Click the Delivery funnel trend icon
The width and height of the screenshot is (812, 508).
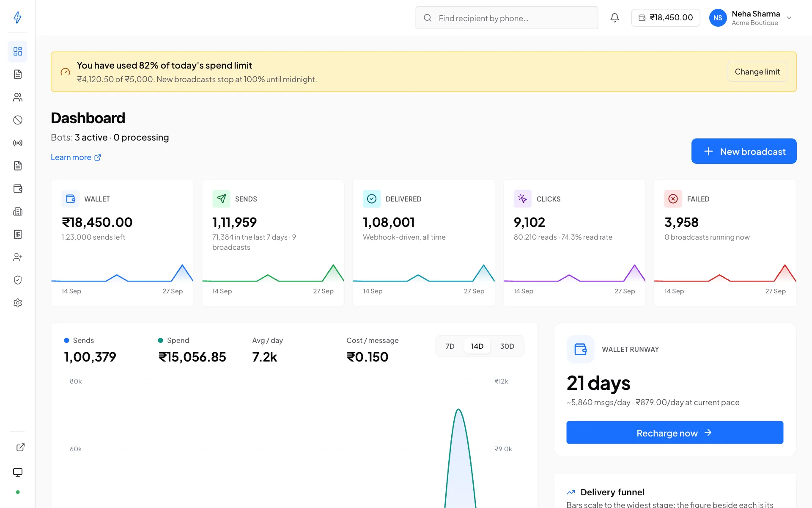pyautogui.click(x=571, y=492)
